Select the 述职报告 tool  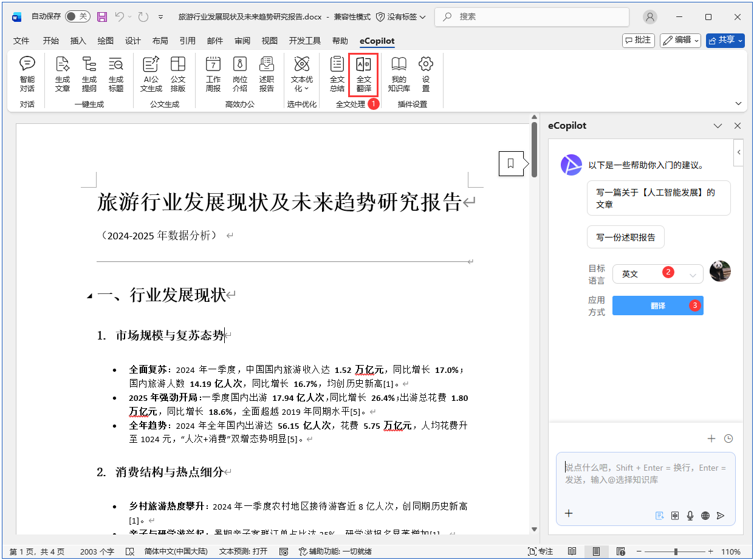click(x=266, y=73)
